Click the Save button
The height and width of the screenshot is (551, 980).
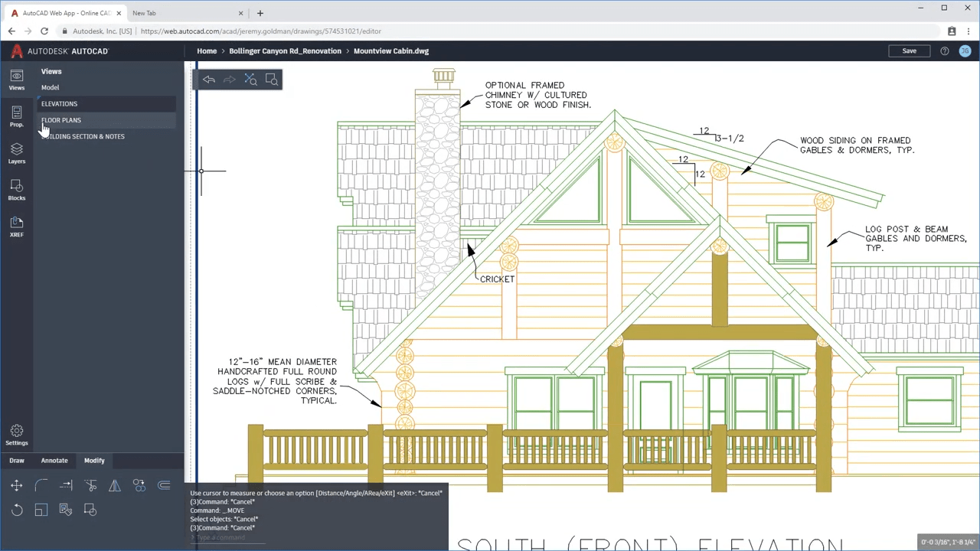tap(909, 51)
